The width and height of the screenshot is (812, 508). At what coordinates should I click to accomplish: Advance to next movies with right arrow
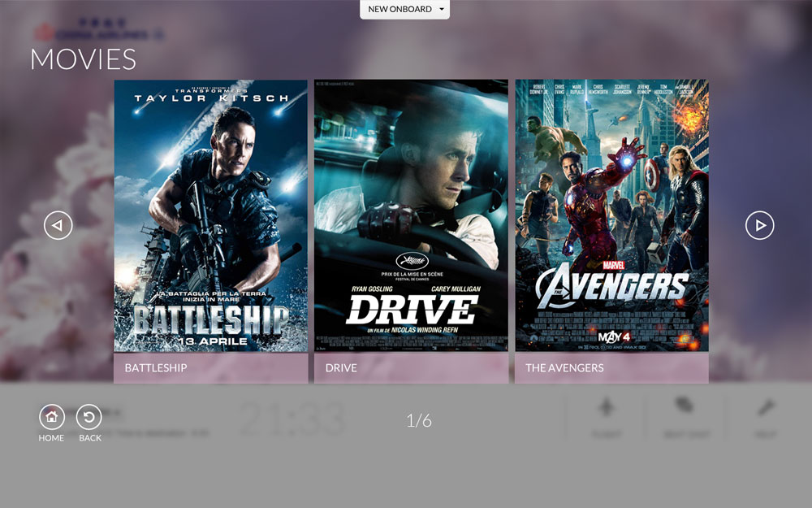(759, 225)
